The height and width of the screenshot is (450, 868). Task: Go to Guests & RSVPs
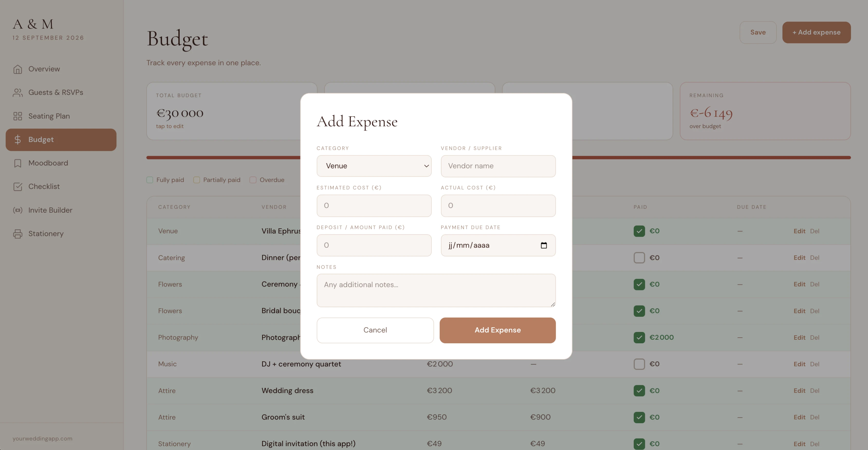pyautogui.click(x=61, y=93)
